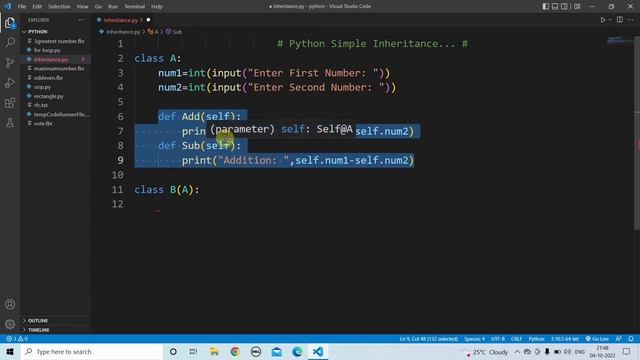Click the notifications bell in status bar
640x360 pixels.
click(x=631, y=339)
